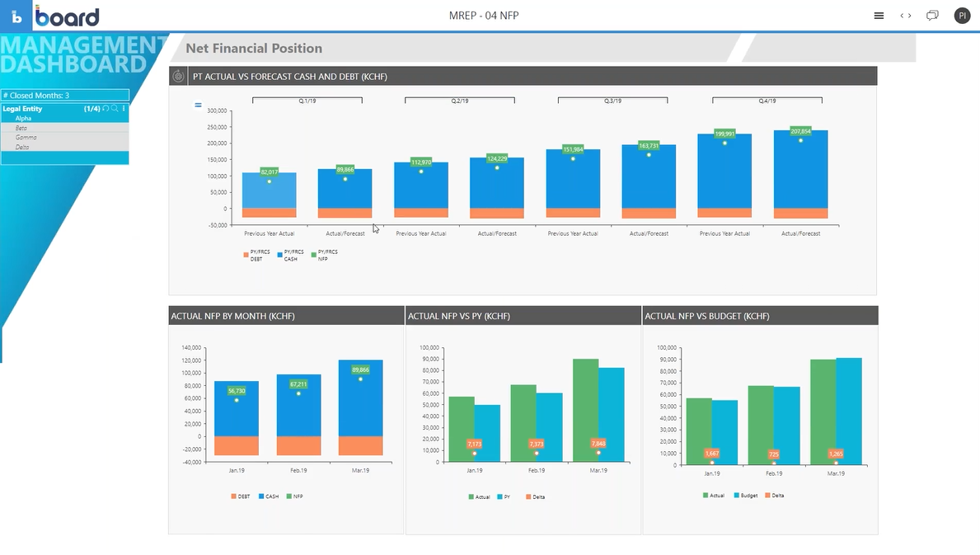Viewport: 980px width, 555px height.
Task: Click the Closed Months: 3 label
Action: click(64, 96)
